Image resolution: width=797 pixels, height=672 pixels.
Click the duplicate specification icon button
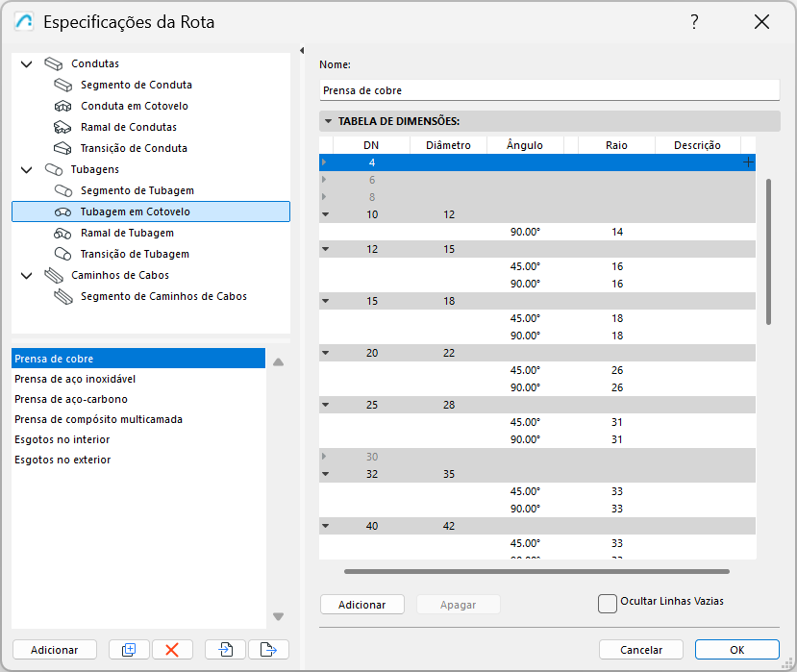pyautogui.click(x=129, y=650)
